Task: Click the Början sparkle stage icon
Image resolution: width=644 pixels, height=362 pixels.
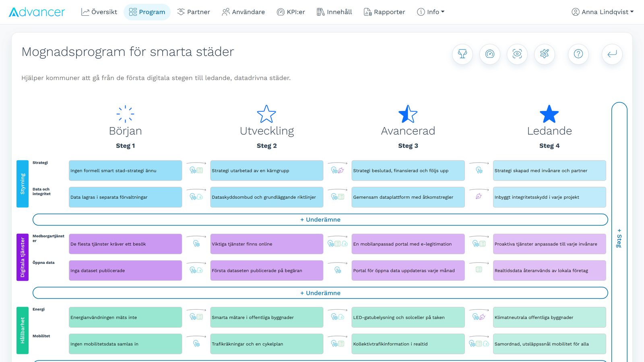Action: 125,114
